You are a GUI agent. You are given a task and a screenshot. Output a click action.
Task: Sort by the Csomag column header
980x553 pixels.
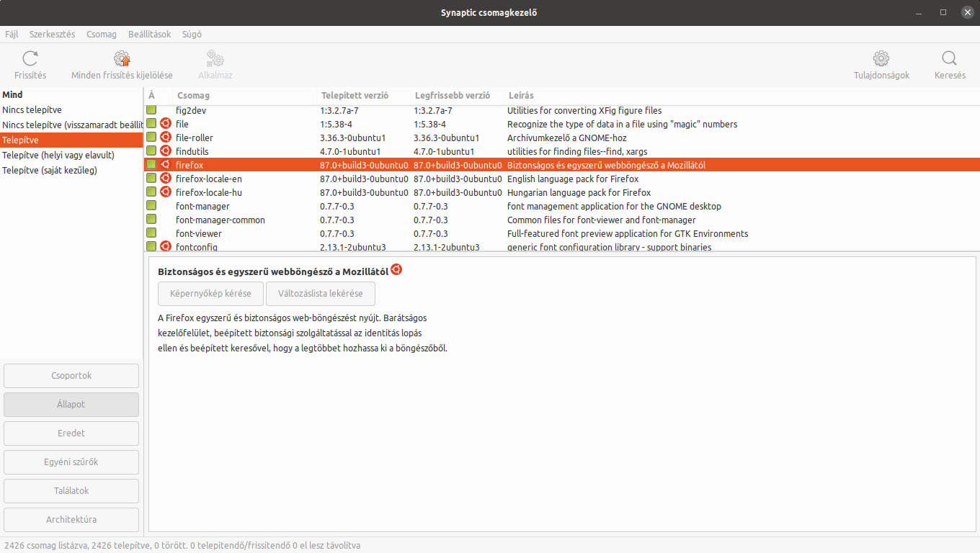point(245,96)
